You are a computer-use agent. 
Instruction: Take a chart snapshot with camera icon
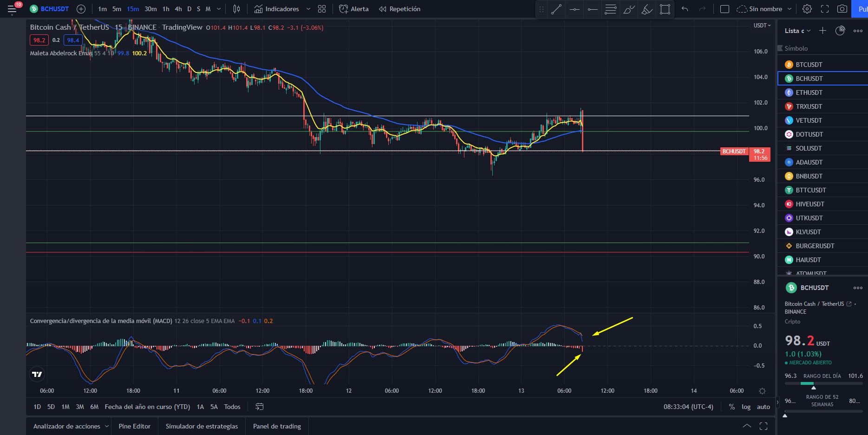[842, 9]
